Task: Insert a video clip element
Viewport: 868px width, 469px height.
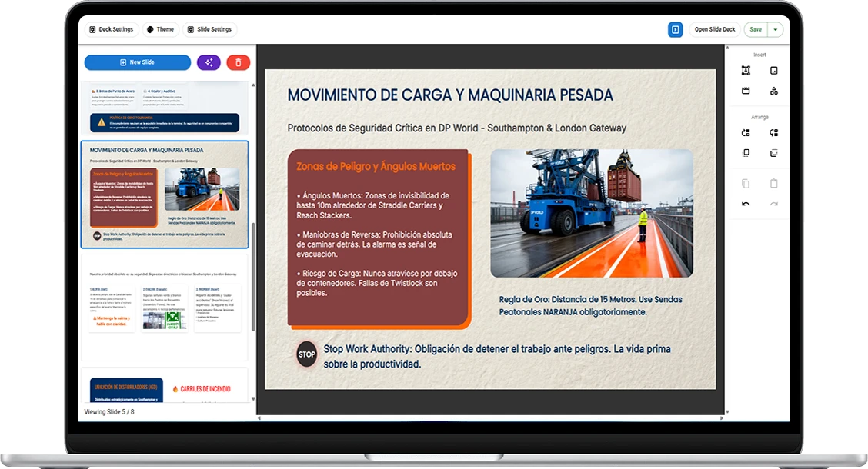Action: tap(746, 91)
